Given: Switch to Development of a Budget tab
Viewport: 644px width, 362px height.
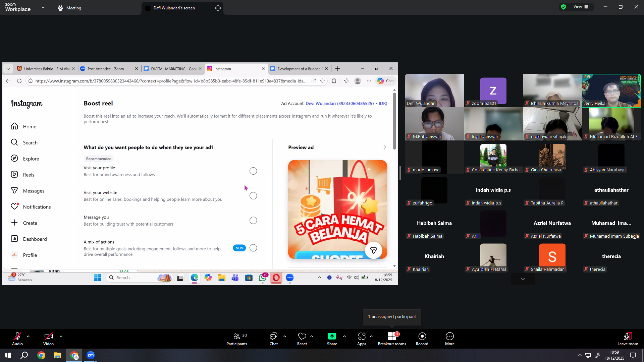Looking at the screenshot, I should 299,69.
